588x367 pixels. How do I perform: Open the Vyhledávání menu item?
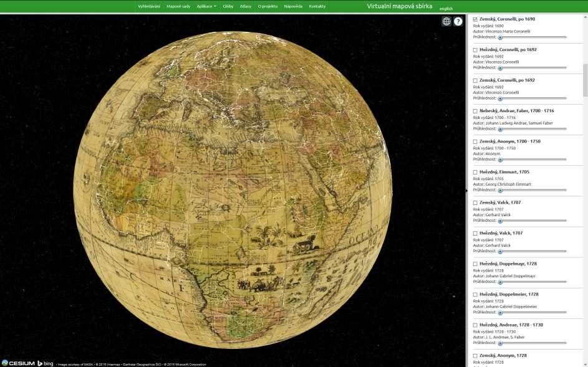[x=149, y=6]
